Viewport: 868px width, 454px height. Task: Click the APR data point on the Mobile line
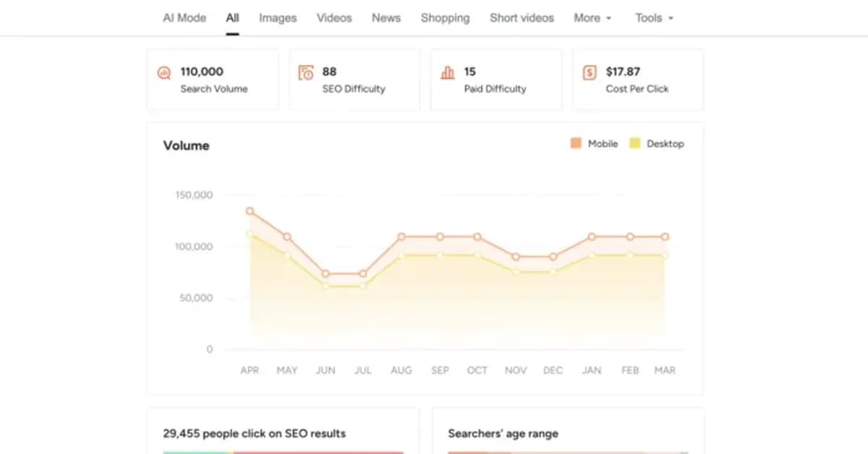(x=250, y=211)
